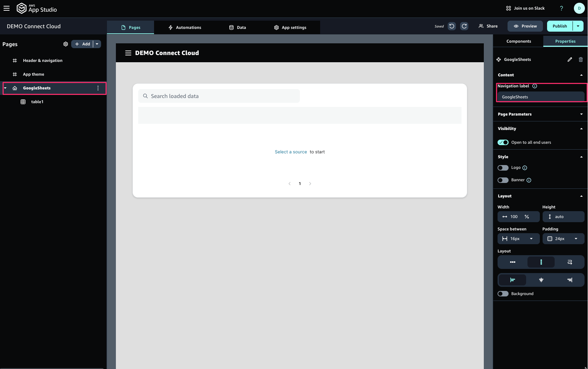588x369 pixels.
Task: Switch to the Data tab
Action: (x=238, y=28)
